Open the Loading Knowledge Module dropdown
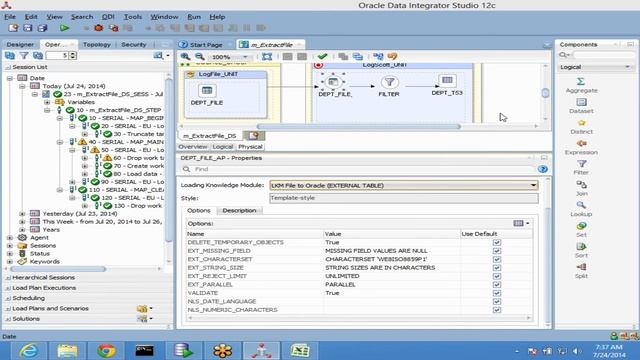 tap(533, 185)
